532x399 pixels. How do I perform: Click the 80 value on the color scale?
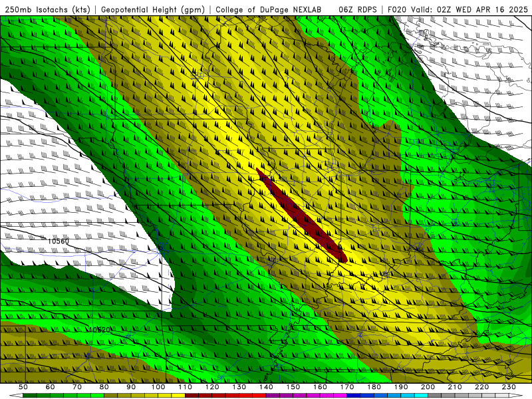[104, 387]
